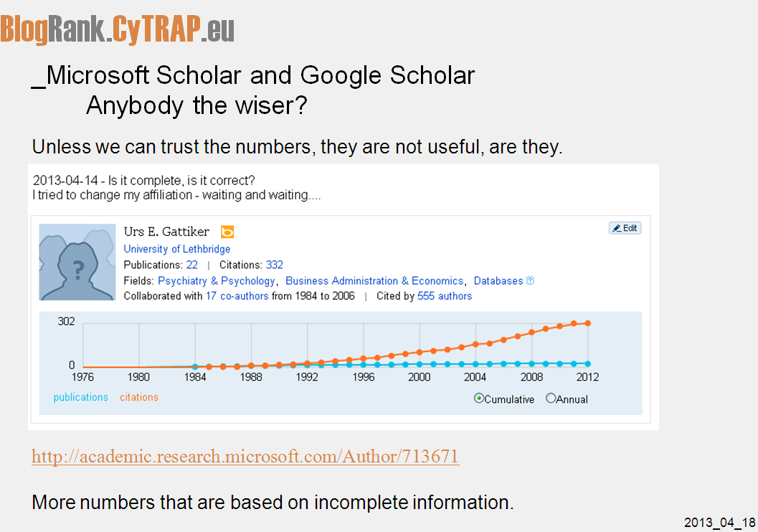Open the 555 authors link
Image resolution: width=758 pixels, height=532 pixels.
(445, 295)
